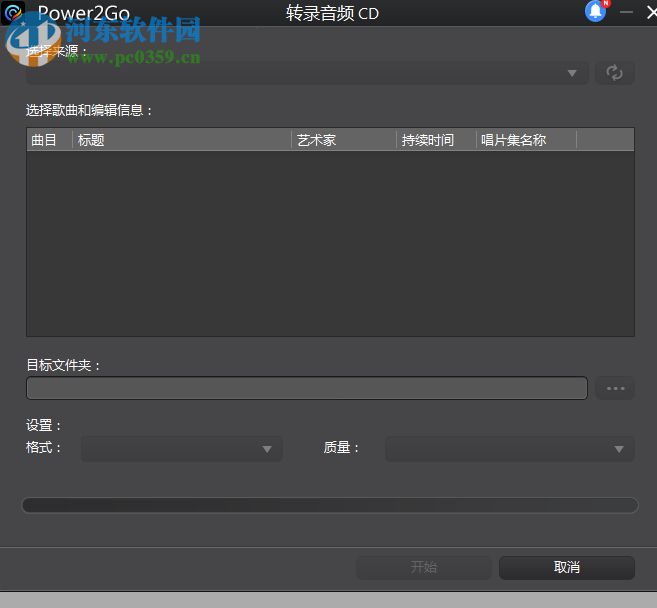657x608 pixels.
Task: Sort by the 曲目 column header
Action: click(x=49, y=140)
